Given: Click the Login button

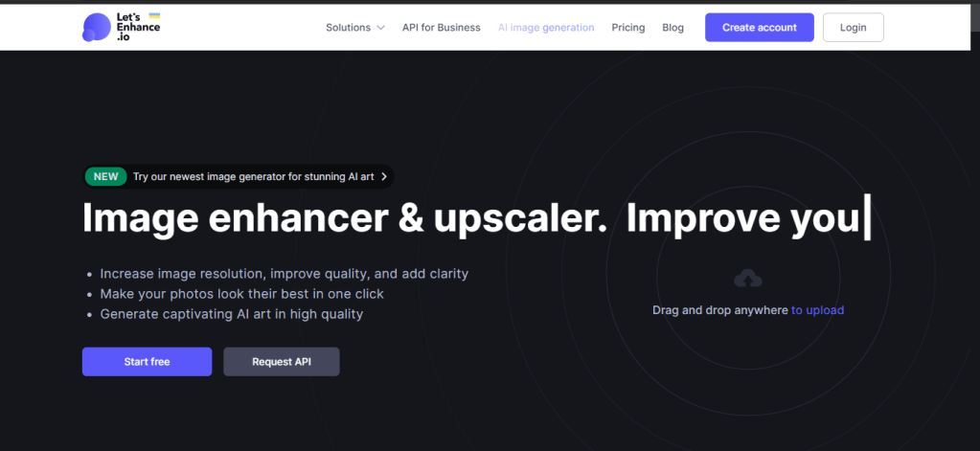Looking at the screenshot, I should (853, 28).
